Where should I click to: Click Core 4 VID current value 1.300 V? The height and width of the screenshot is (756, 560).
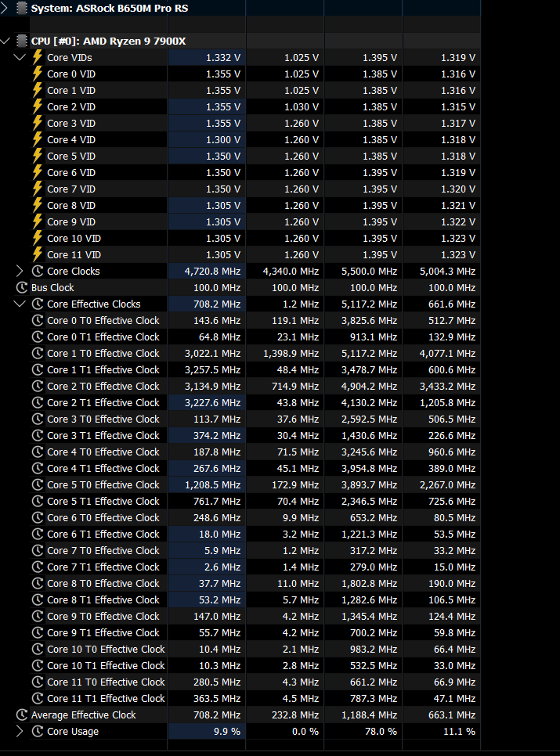click(223, 139)
